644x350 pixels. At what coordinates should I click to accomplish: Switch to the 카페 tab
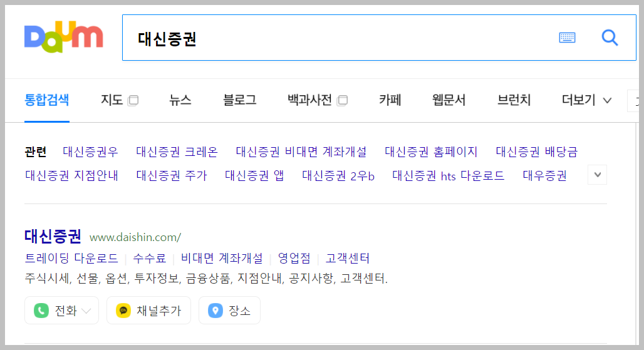[x=390, y=100]
